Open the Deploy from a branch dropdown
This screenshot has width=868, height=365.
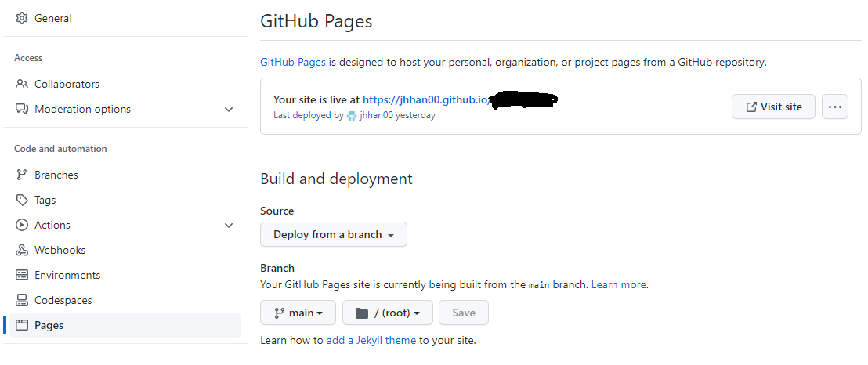click(x=334, y=234)
